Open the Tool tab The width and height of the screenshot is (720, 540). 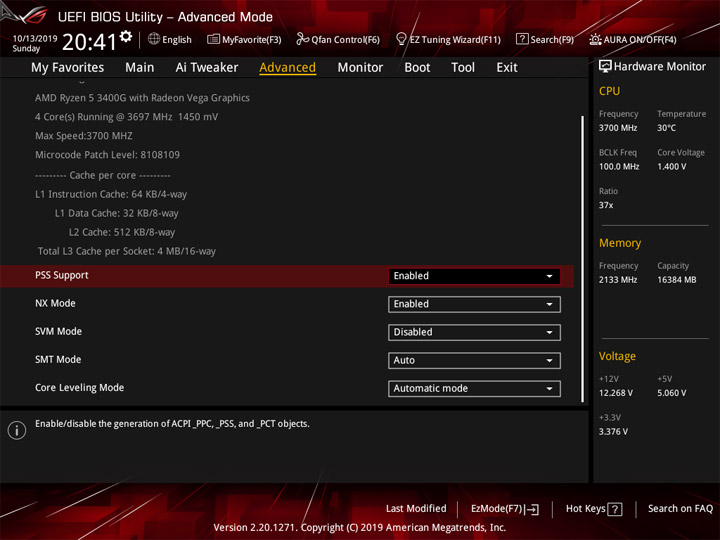click(463, 68)
